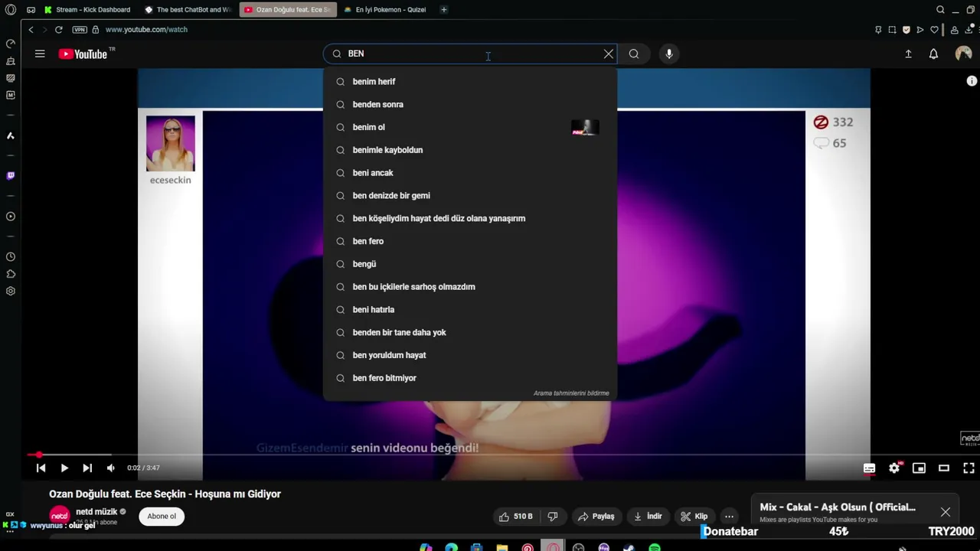Open Opera downloads icon
The image size is (980, 551).
pyautogui.click(x=969, y=30)
